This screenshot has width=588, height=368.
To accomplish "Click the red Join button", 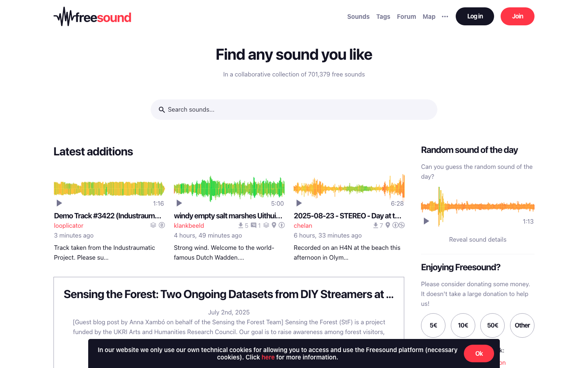I will 517,16.
